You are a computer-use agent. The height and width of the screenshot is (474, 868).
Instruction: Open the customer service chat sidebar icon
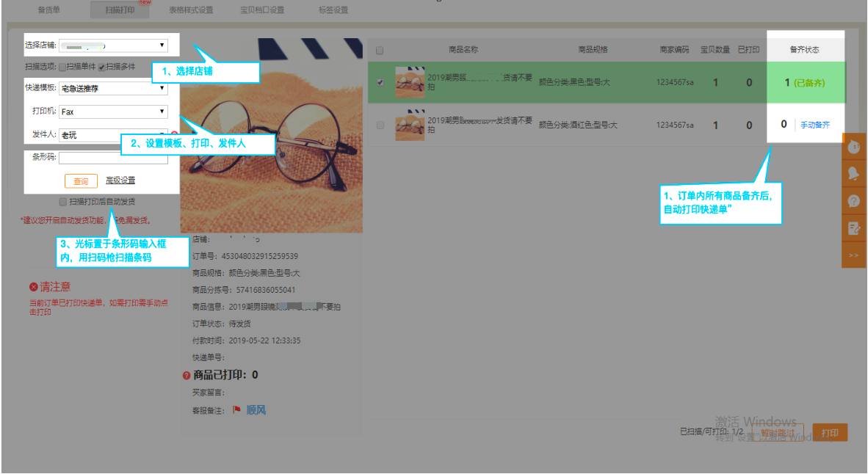pyautogui.click(x=854, y=147)
